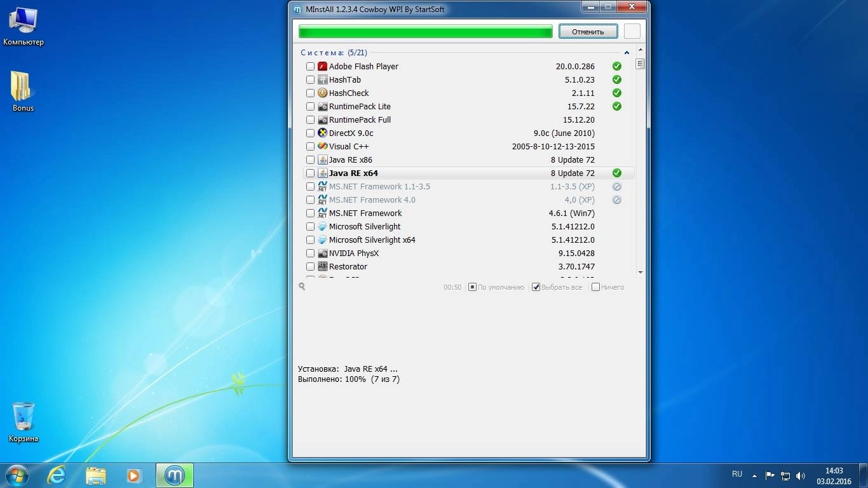
Task: Click the text 2005-8-10-12-13-2015
Action: (553, 146)
